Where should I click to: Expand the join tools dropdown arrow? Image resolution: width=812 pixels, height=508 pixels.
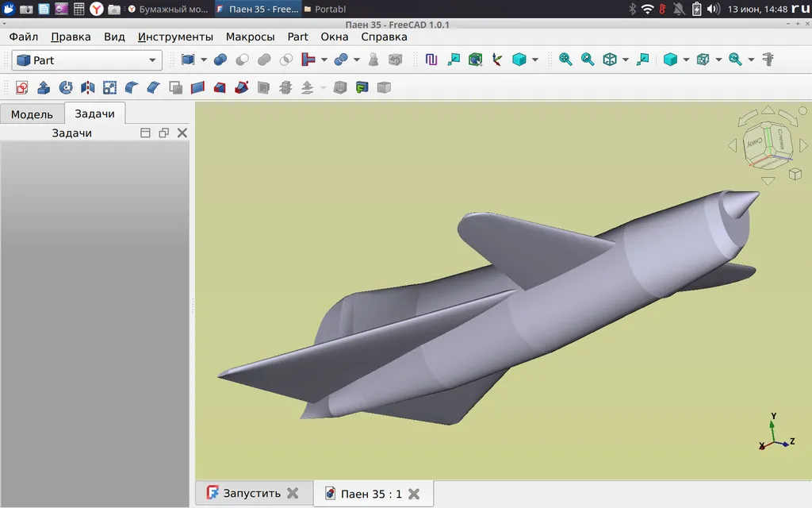(x=324, y=60)
